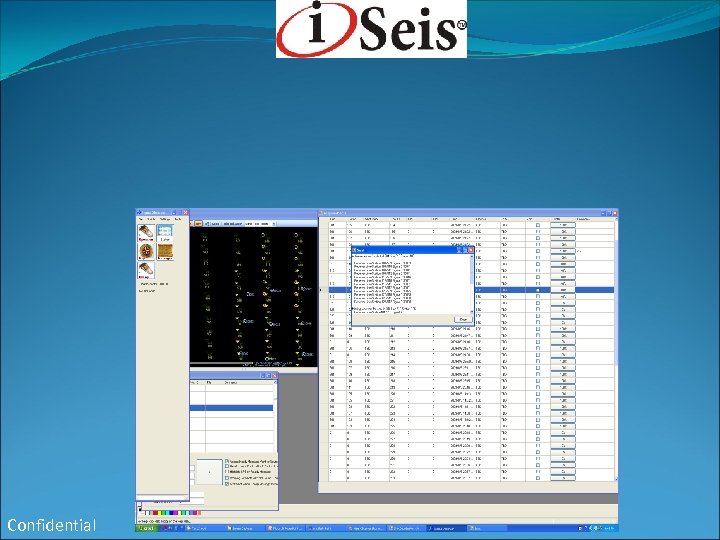Toggle the bottommost checkbox in the lower-left options

pos(227,484)
